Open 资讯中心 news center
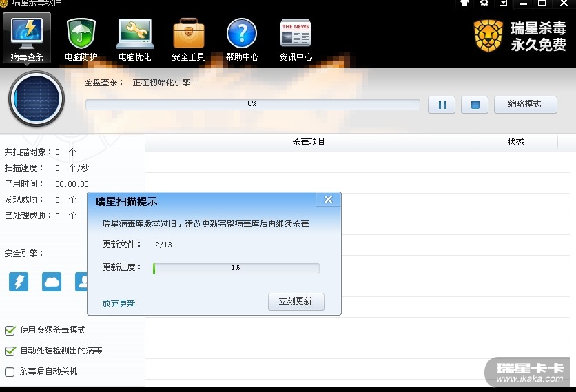Viewport: 576px width, 392px height. 296,39
